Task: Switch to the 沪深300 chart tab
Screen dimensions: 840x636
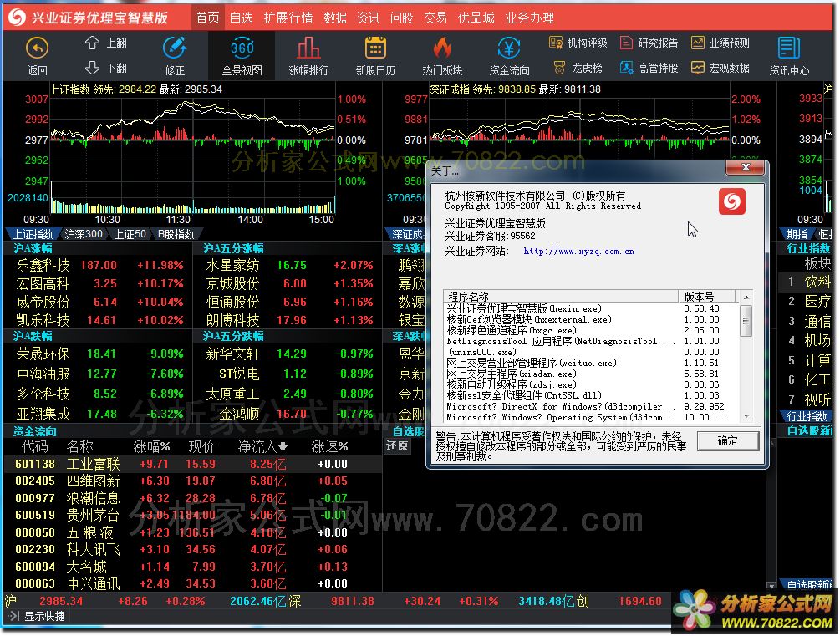Action: click(84, 234)
